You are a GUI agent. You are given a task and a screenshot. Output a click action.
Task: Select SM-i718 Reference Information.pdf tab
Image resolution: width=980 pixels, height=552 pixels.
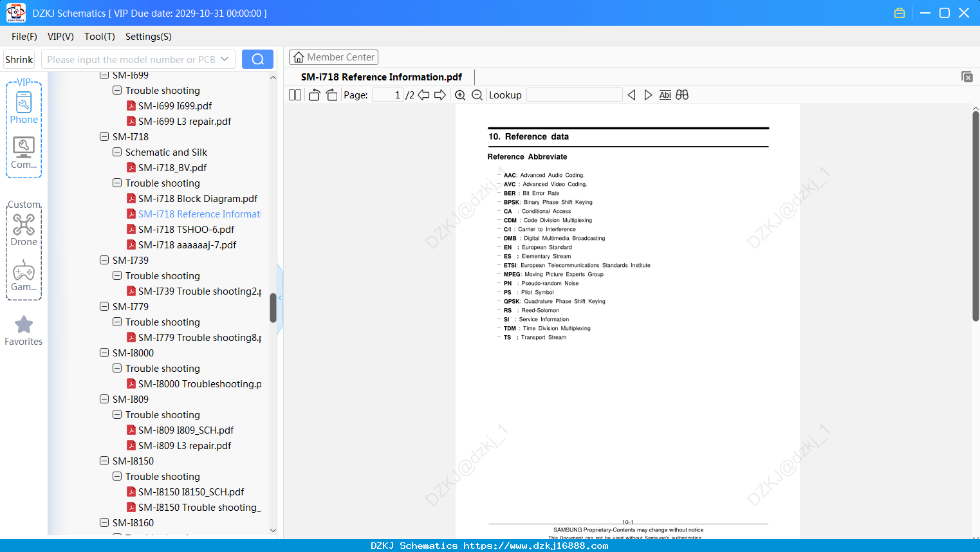pos(382,77)
